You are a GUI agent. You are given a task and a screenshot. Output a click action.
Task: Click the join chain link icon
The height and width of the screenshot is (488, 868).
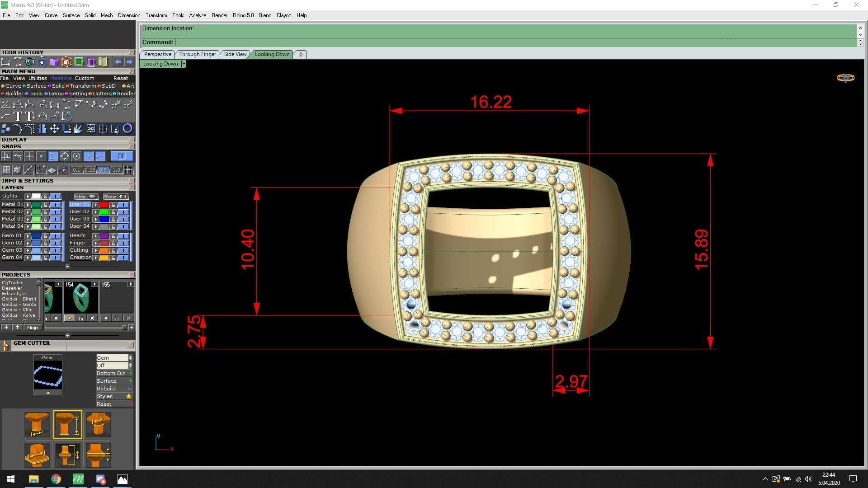click(x=91, y=129)
